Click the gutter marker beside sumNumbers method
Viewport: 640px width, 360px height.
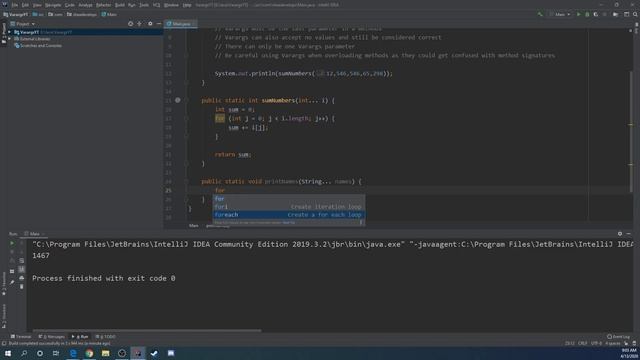[x=178, y=100]
